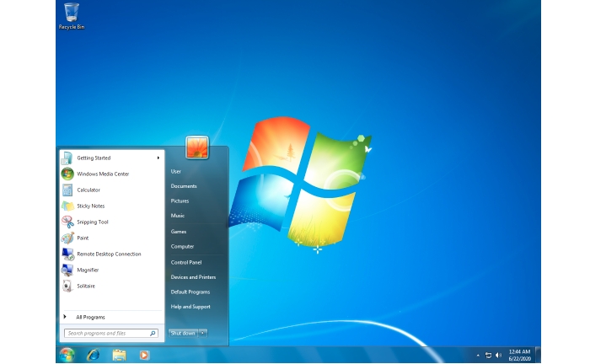Open the Recycle Bin desktop icon
Screen dimensions: 590x364
point(71,14)
